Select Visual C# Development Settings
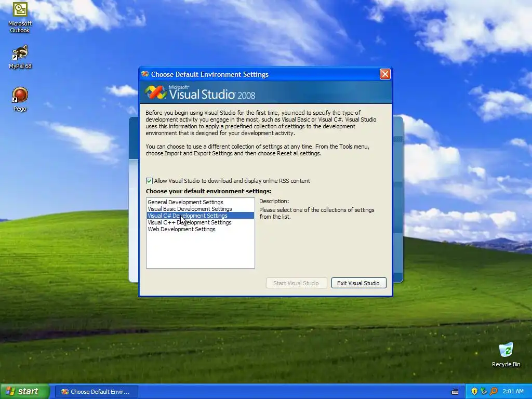 [200, 216]
